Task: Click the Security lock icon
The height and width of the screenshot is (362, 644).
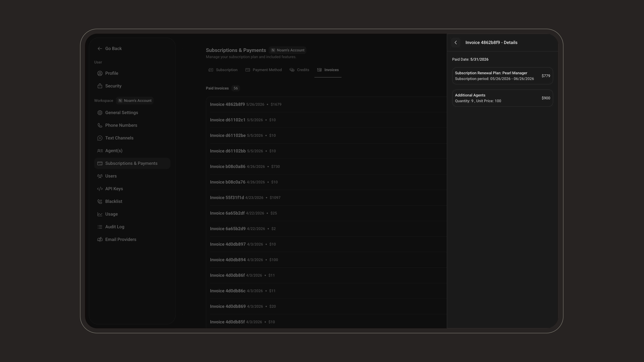Action: tap(100, 86)
